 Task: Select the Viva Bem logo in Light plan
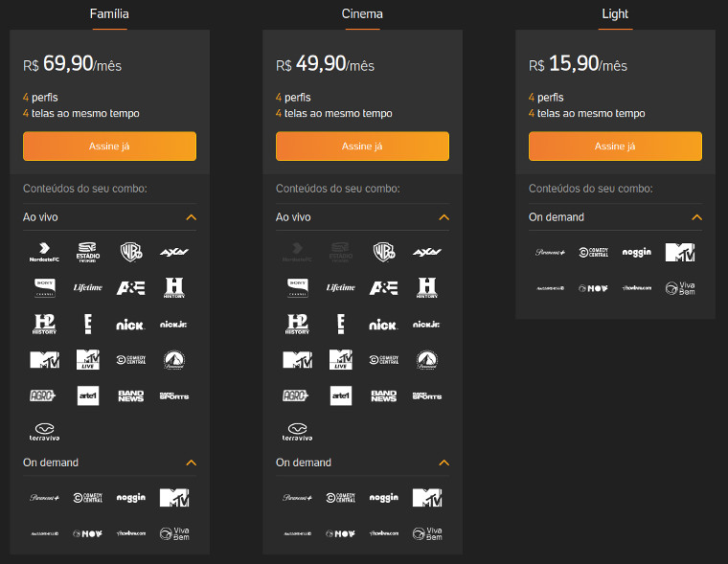[x=680, y=287]
